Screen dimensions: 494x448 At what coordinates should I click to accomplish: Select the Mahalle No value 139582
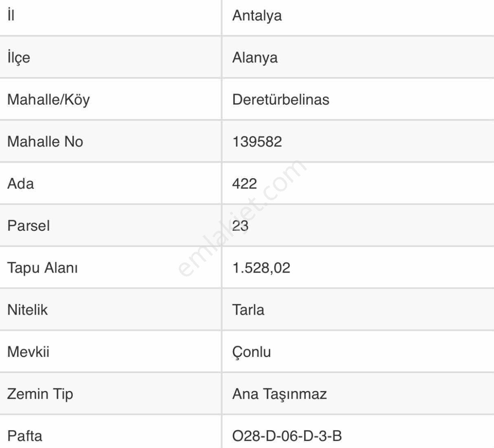(257, 142)
